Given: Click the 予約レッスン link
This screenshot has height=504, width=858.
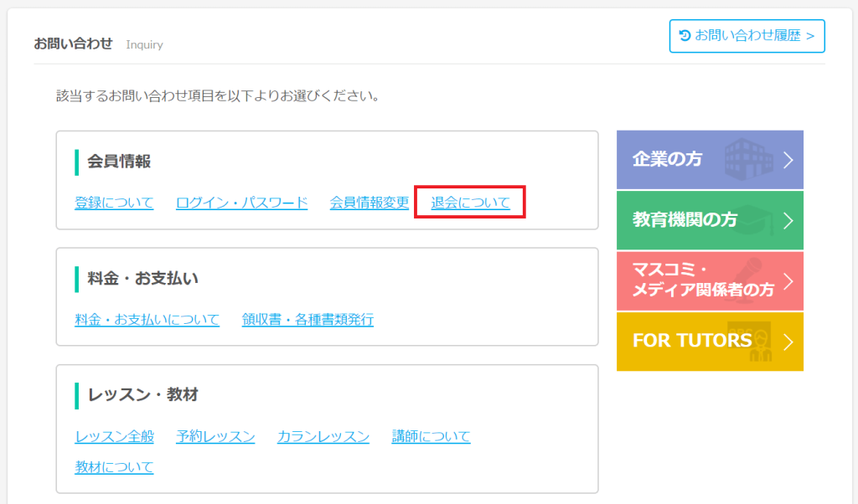Looking at the screenshot, I should (x=215, y=436).
